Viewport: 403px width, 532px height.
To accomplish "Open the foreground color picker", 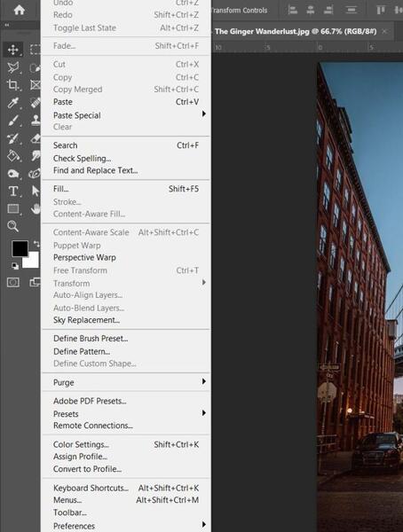I will click(x=20, y=248).
